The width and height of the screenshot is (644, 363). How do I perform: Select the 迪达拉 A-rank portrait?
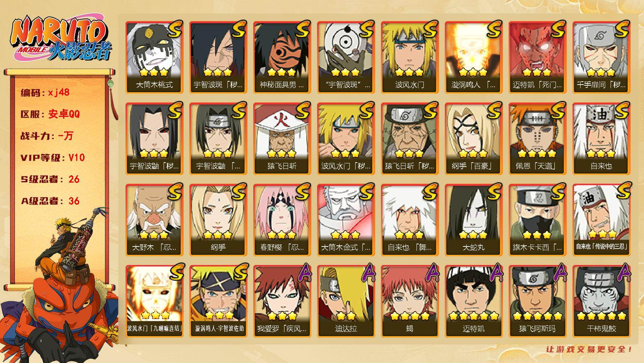(x=346, y=301)
